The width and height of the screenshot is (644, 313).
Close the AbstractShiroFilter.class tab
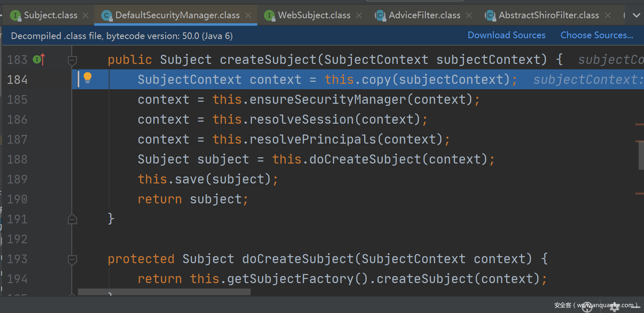click(x=608, y=16)
